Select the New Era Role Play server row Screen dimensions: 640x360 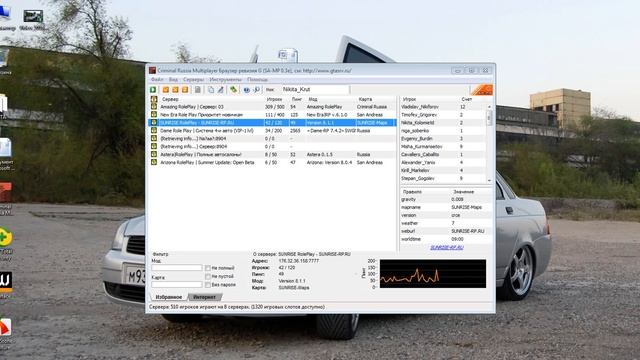tap(273, 115)
